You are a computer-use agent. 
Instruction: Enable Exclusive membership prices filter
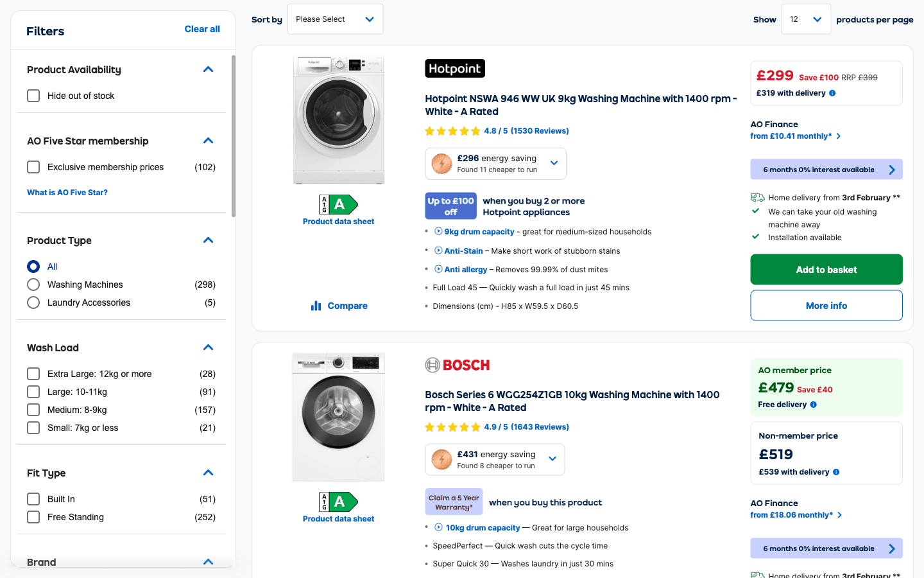tap(33, 167)
